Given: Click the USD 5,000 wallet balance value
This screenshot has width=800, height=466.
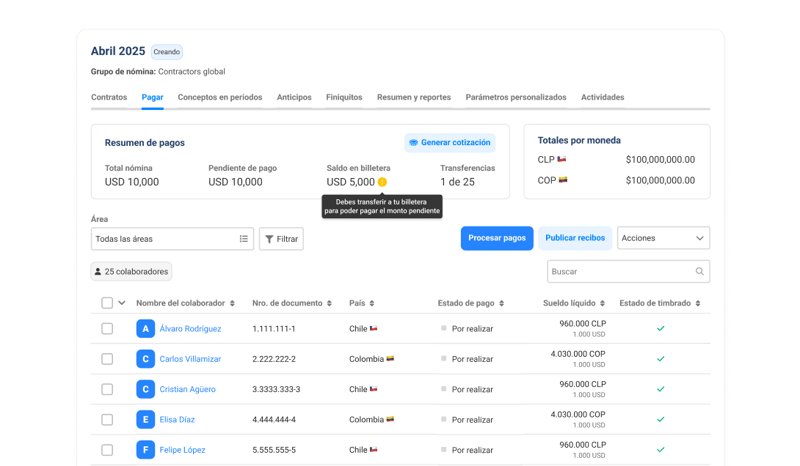Looking at the screenshot, I should coord(351,182).
